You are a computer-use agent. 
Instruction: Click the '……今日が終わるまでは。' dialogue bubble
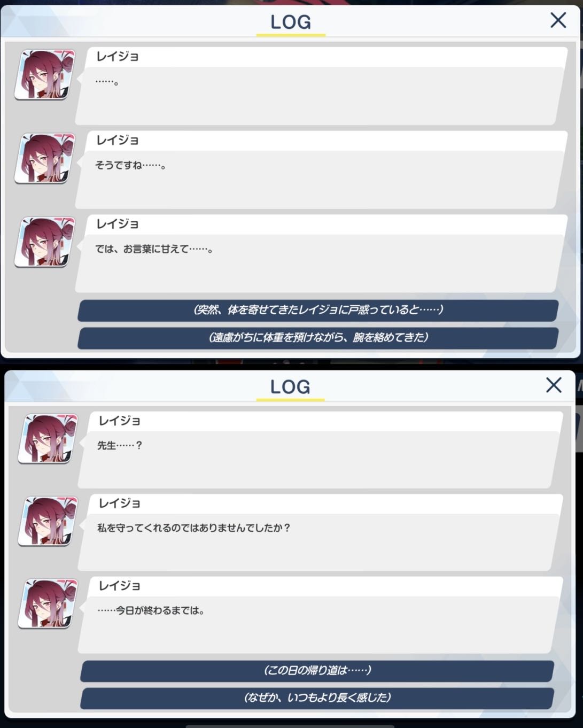click(321, 615)
